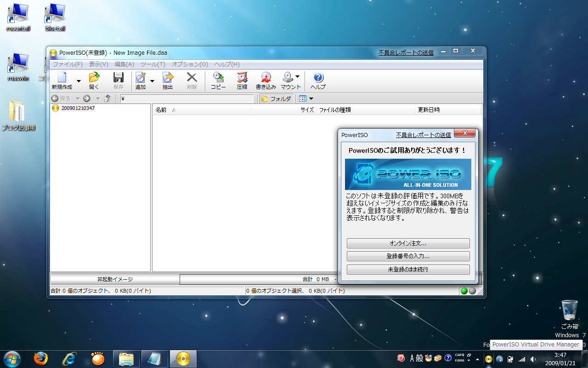Click 不具合レポートの送信 link in main title bar
The width and height of the screenshot is (588, 368).
click(406, 53)
